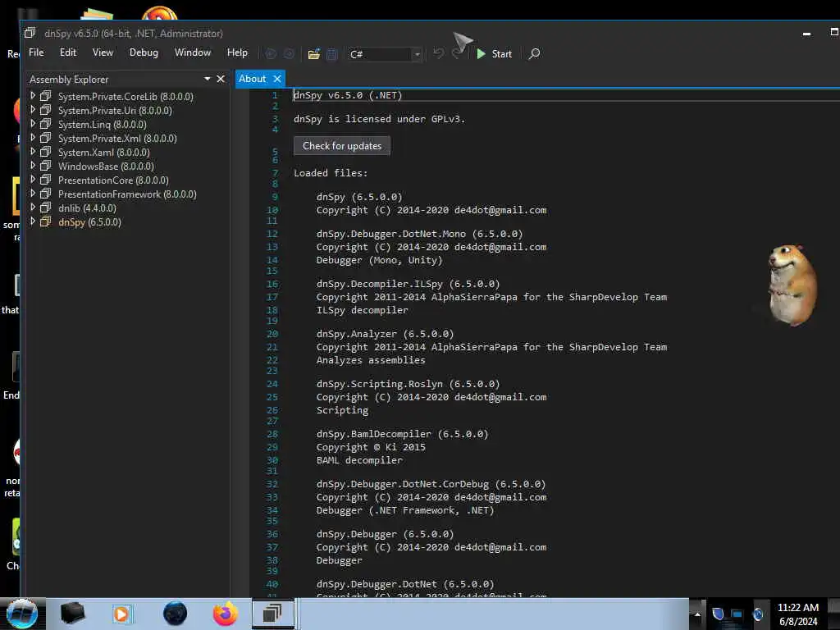Select System.Linq (8.0.0.0) assembly
The image size is (840, 630).
pos(102,125)
